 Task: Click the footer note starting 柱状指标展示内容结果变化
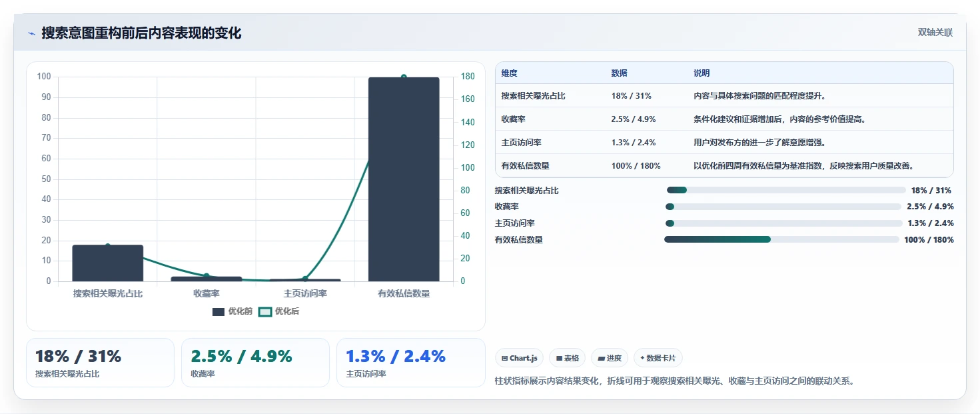point(675,381)
